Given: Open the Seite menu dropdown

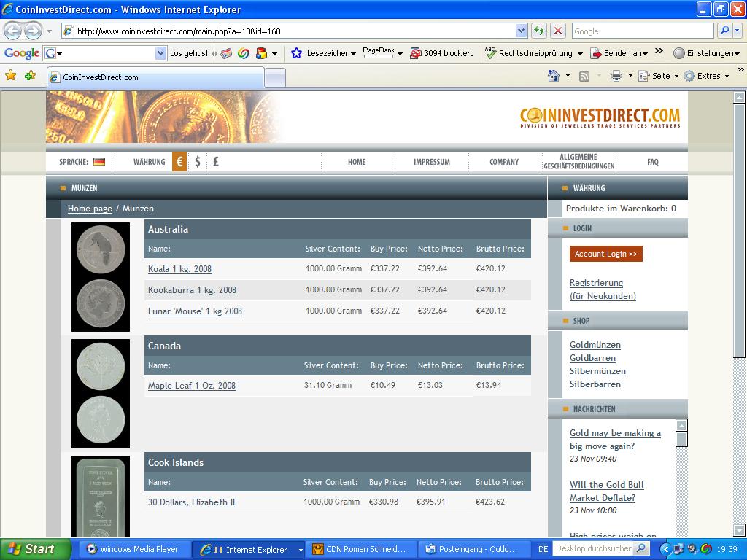Looking at the screenshot, I should pos(676,76).
